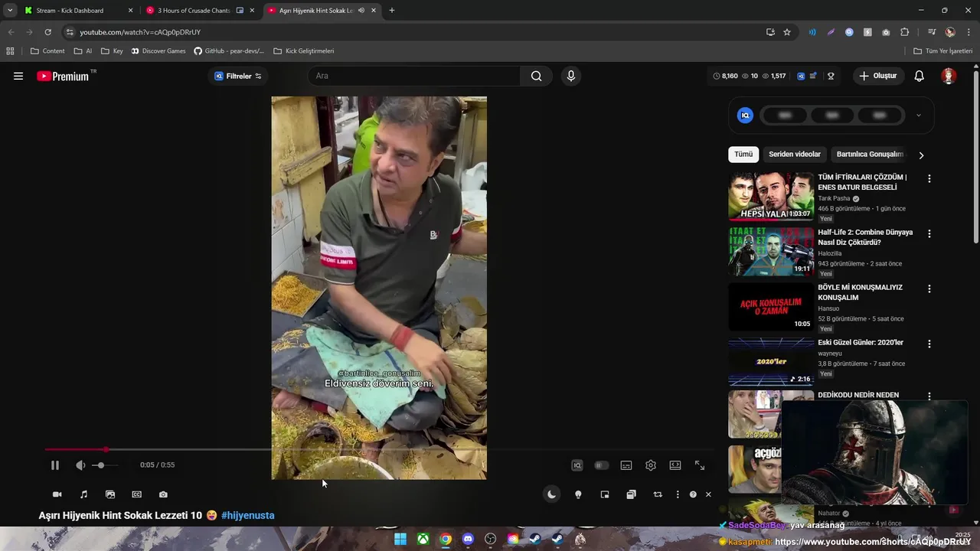Click the stacked windows pop-up player icon
980x551 pixels.
631,494
